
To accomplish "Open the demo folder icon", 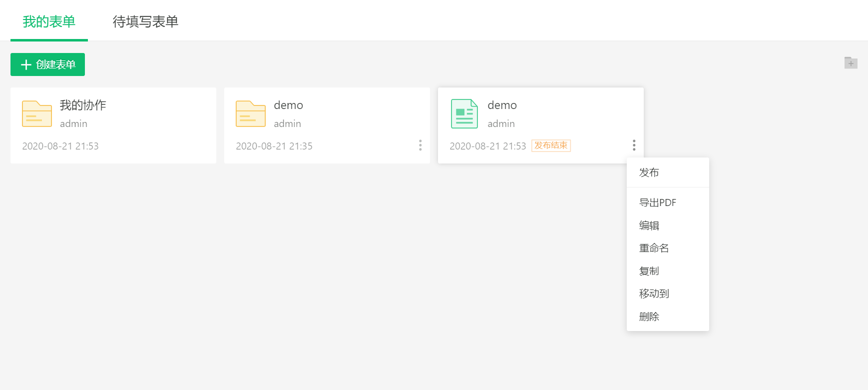I will coord(251,113).
